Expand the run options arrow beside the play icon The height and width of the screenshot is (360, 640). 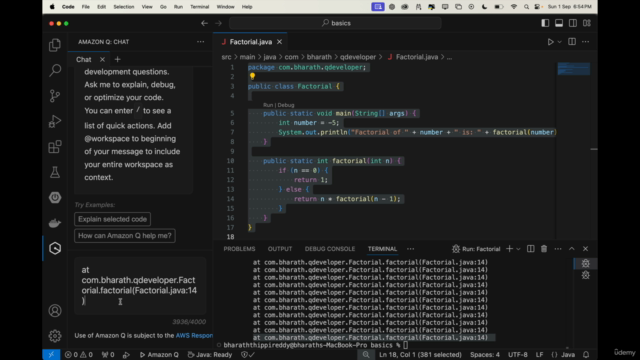click(x=560, y=42)
